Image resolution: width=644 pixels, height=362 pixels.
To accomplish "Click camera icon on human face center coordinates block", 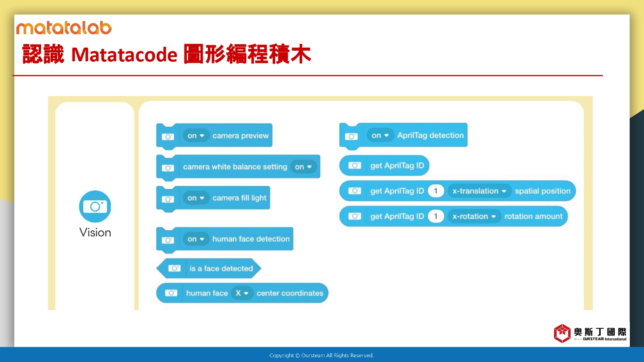I will click(171, 293).
